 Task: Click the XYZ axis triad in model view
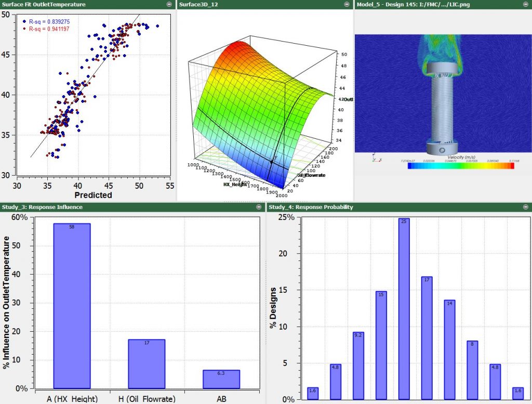coord(375,157)
